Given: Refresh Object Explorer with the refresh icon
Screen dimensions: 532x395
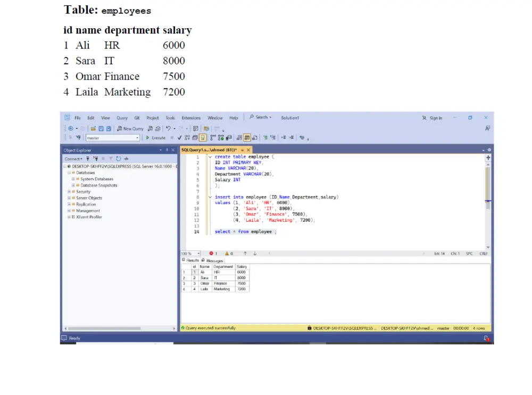Looking at the screenshot, I should [118, 159].
